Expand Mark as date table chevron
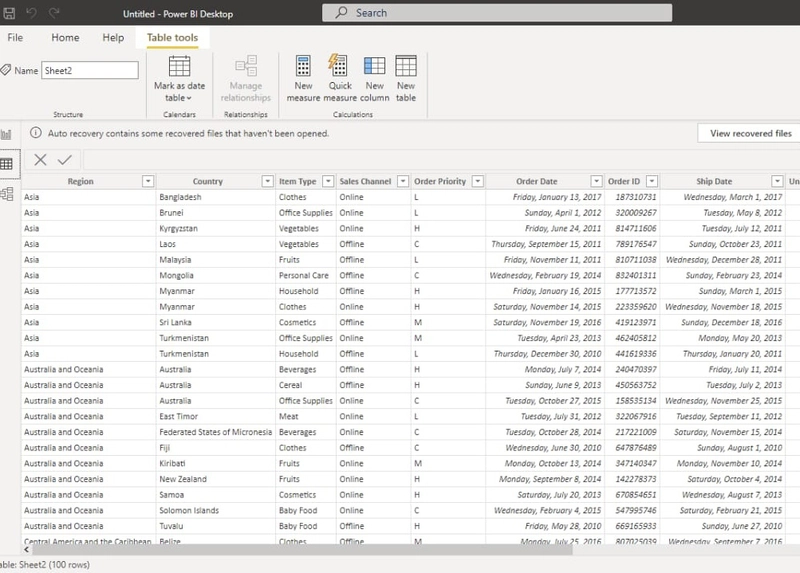800x573 pixels. (x=189, y=98)
